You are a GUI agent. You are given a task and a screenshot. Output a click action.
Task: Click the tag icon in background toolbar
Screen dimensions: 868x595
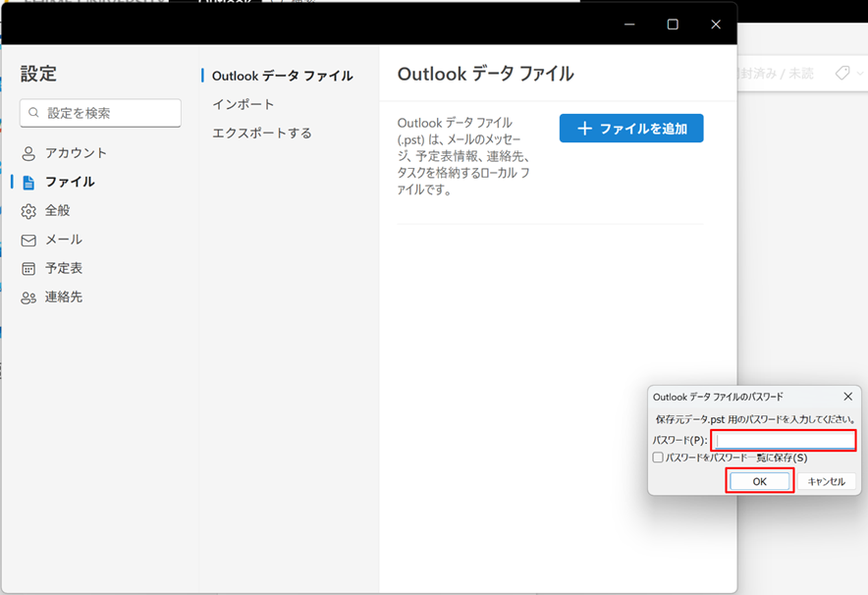point(841,74)
